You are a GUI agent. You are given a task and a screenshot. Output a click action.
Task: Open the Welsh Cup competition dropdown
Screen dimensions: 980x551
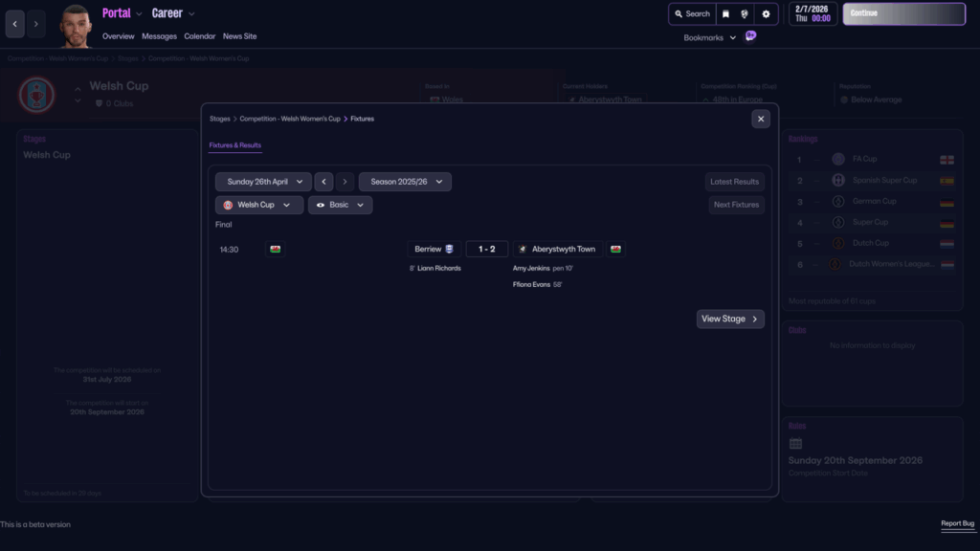[259, 205]
